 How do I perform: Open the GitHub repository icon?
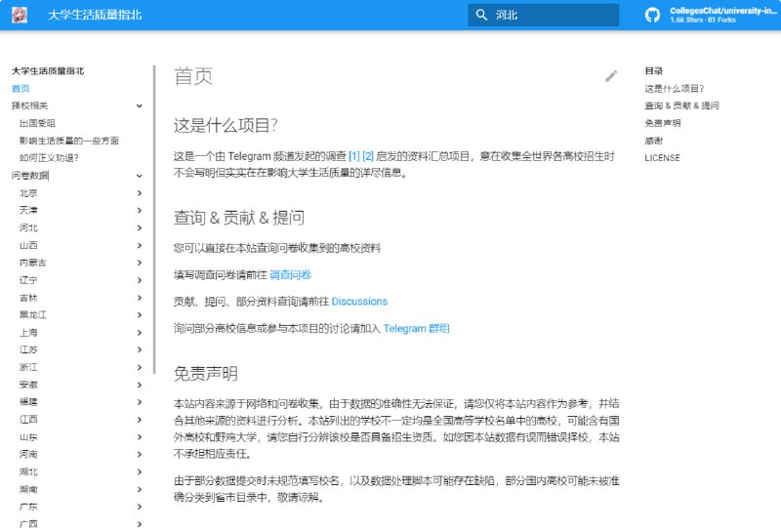tap(652, 15)
